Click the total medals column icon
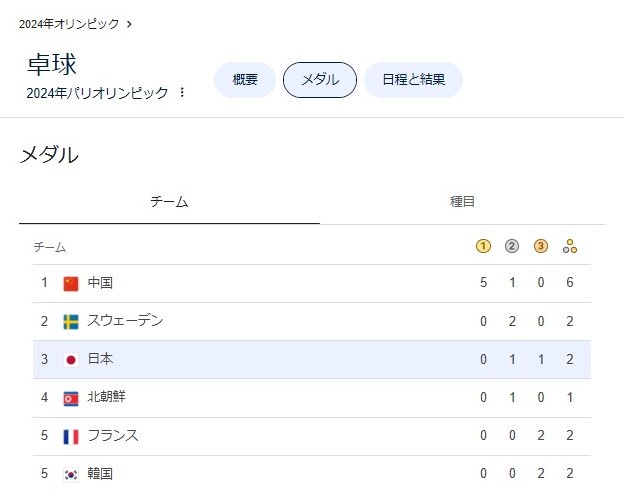Viewport: 624px width, 494px height. tap(569, 246)
